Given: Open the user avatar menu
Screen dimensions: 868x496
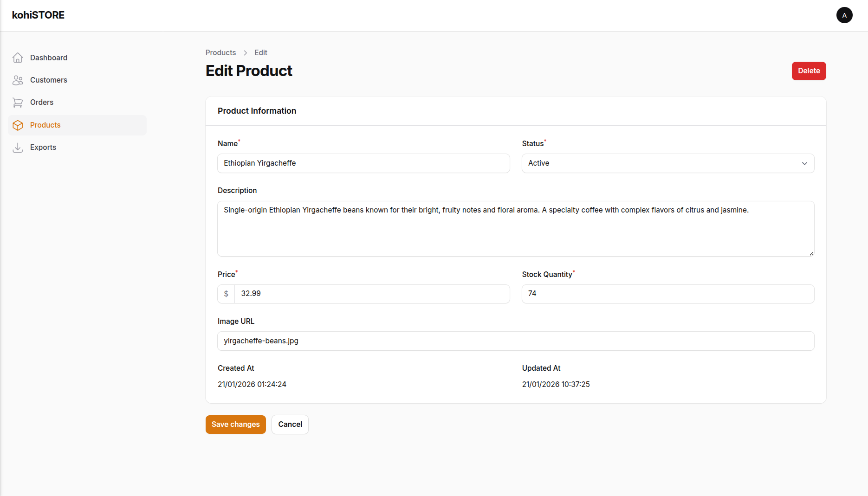Looking at the screenshot, I should pyautogui.click(x=844, y=15).
